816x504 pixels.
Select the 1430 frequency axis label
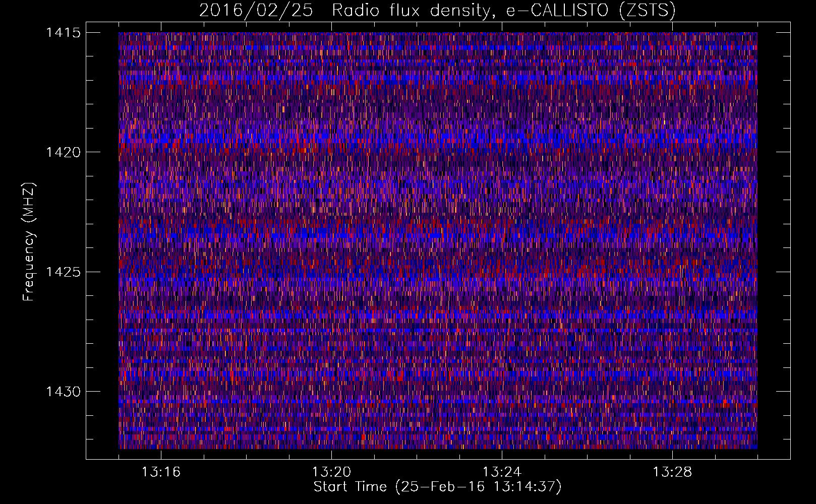pyautogui.click(x=63, y=392)
